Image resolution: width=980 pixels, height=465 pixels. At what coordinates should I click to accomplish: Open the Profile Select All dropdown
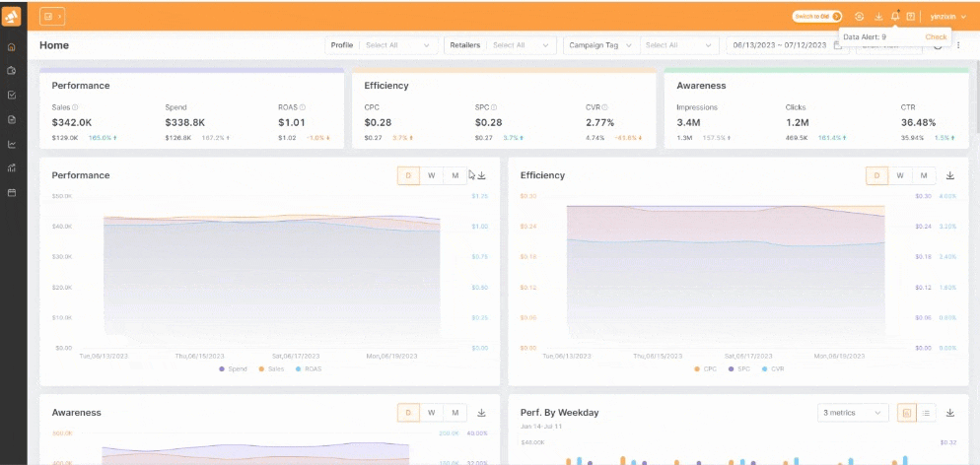click(397, 45)
